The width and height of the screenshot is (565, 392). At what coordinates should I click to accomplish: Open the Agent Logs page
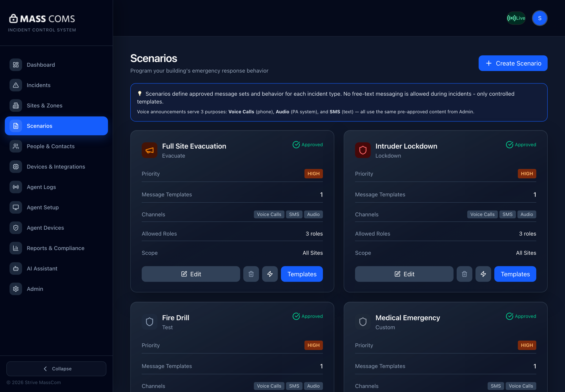[x=56, y=187]
